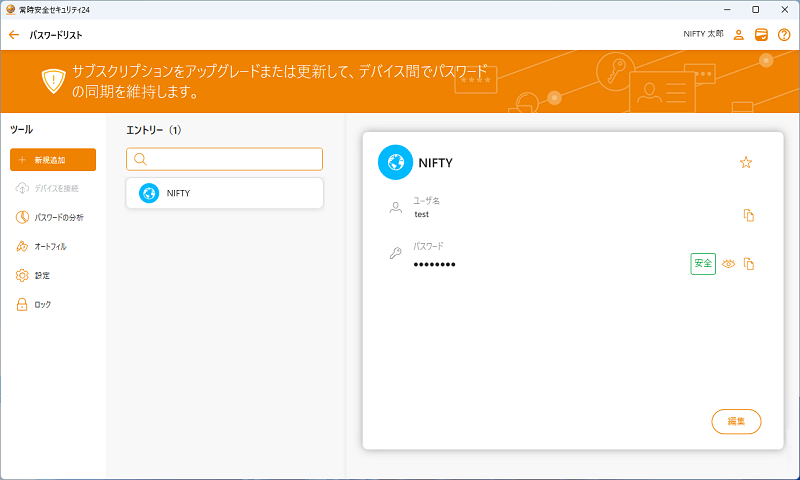Click the shield warning icon in banner

tap(54, 82)
